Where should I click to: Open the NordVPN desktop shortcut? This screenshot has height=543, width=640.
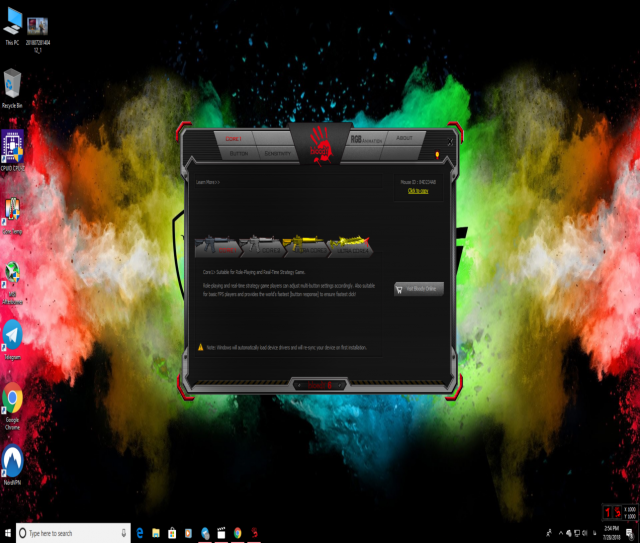(x=13, y=461)
